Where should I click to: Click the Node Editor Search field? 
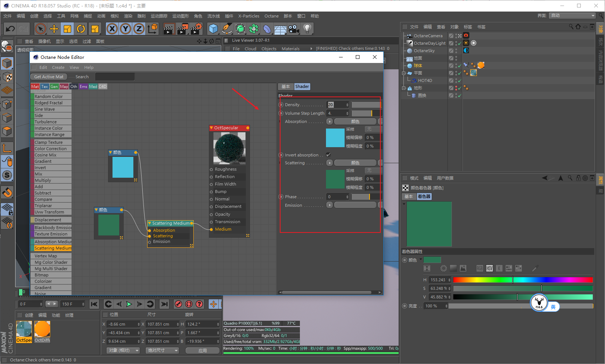coord(115,77)
